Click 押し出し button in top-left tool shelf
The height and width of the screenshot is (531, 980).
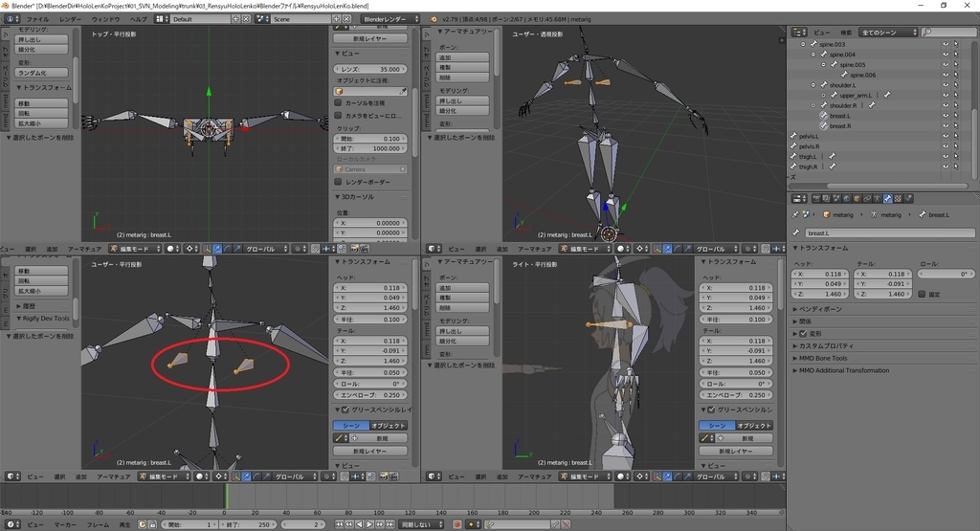pyautogui.click(x=41, y=39)
